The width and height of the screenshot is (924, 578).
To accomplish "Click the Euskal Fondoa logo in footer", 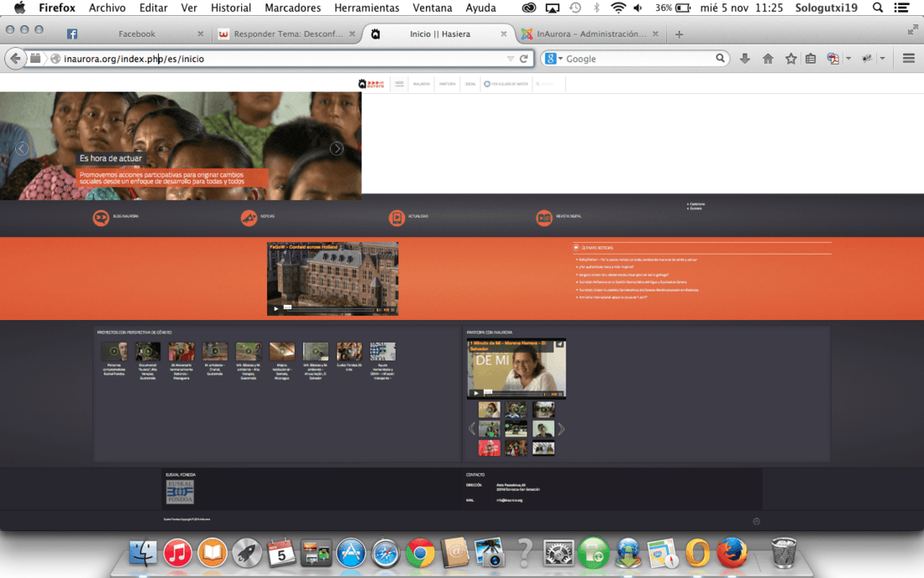I will [180, 491].
